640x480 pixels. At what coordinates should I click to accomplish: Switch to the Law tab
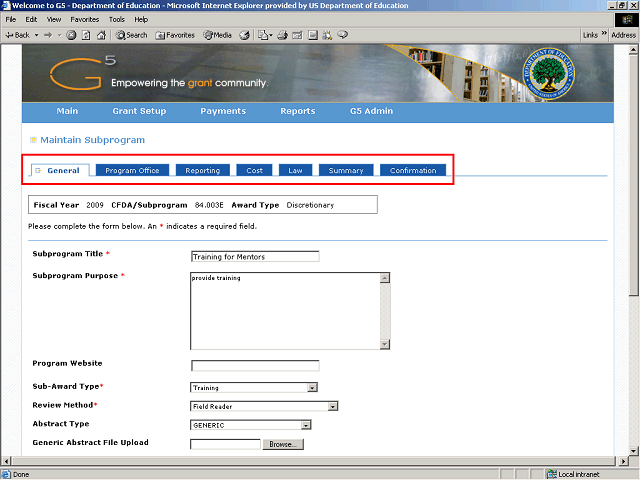[295, 170]
